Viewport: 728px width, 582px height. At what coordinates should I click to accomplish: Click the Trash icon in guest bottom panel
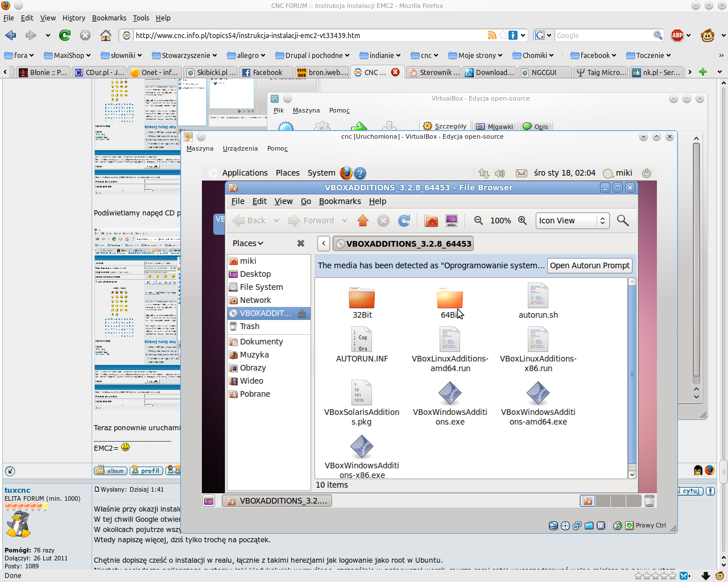[650, 501]
